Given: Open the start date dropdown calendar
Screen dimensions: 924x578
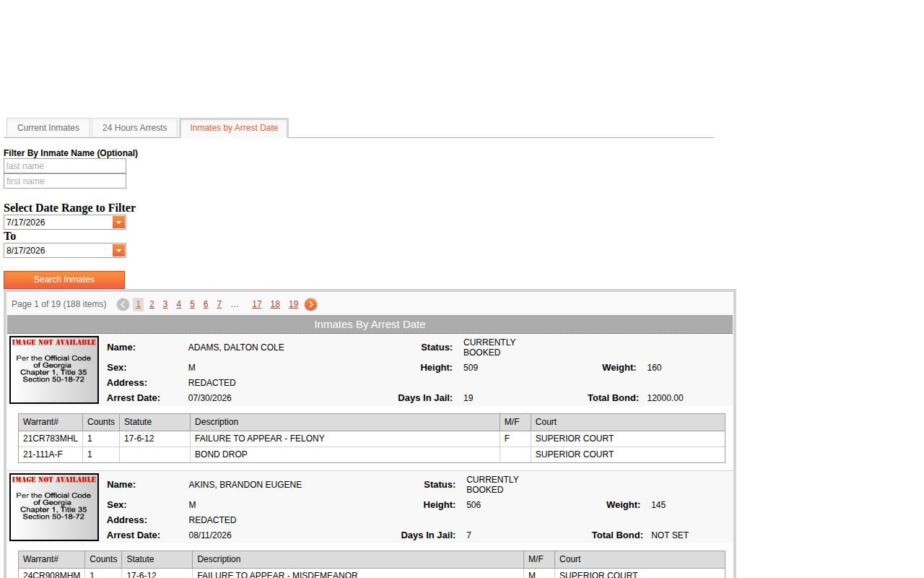Looking at the screenshot, I should coord(119,223).
